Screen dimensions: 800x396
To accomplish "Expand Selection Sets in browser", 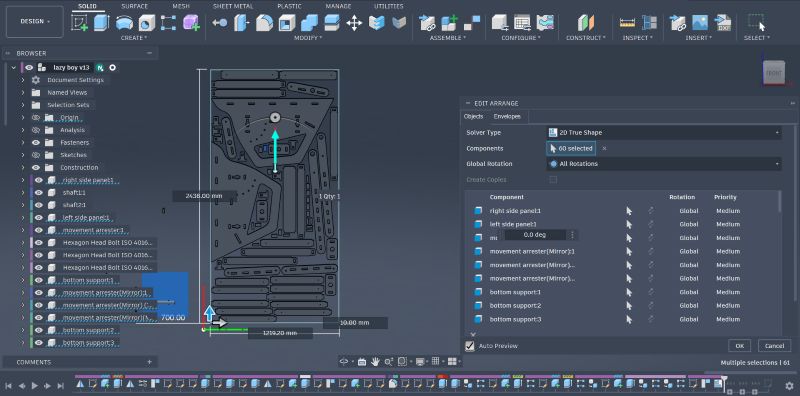I will (x=23, y=105).
